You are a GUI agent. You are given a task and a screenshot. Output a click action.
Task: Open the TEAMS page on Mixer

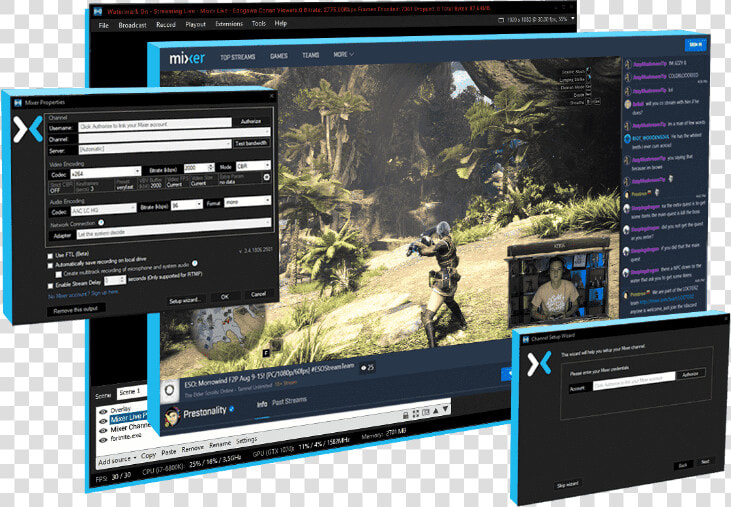tap(310, 55)
